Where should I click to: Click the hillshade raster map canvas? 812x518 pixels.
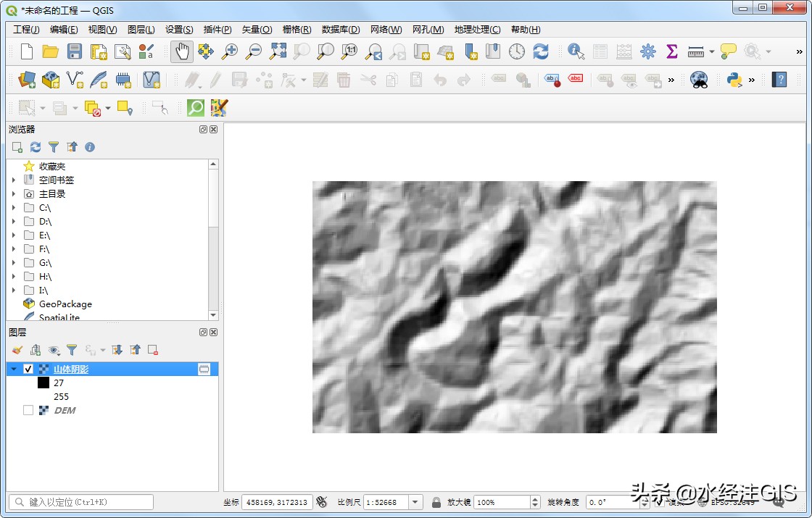[x=514, y=307]
